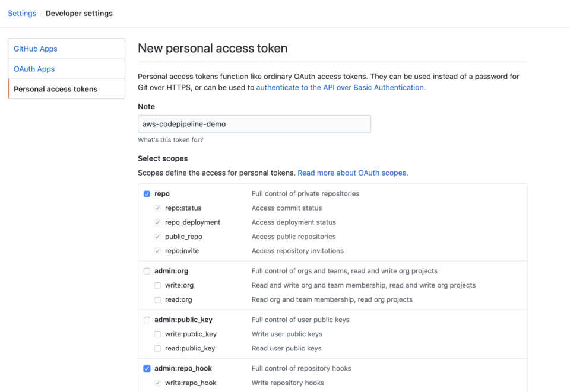This screenshot has width=570, height=392.
Task: Navigate to Settings via the breadcrumb
Action: tap(21, 13)
